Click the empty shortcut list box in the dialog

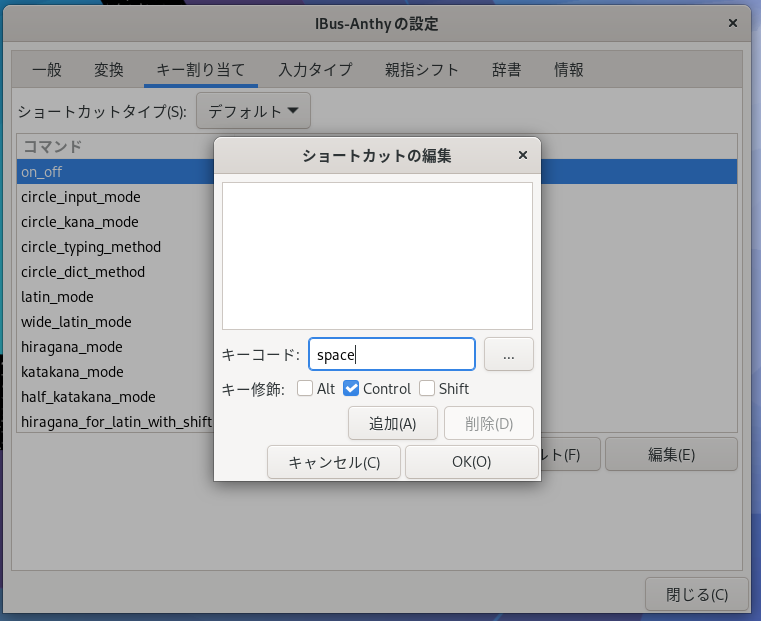coord(377,256)
